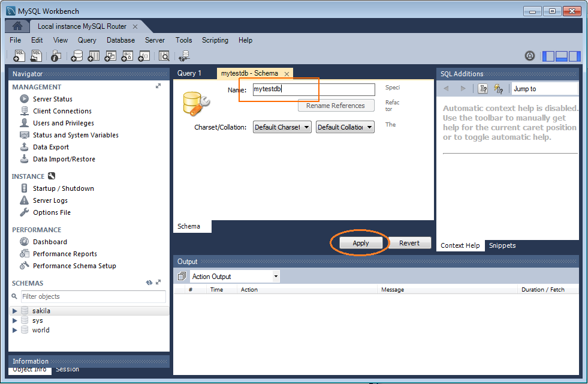Viewport: 588px width, 384px height.
Task: Toggle automatic context help icon
Action: [x=498, y=89]
